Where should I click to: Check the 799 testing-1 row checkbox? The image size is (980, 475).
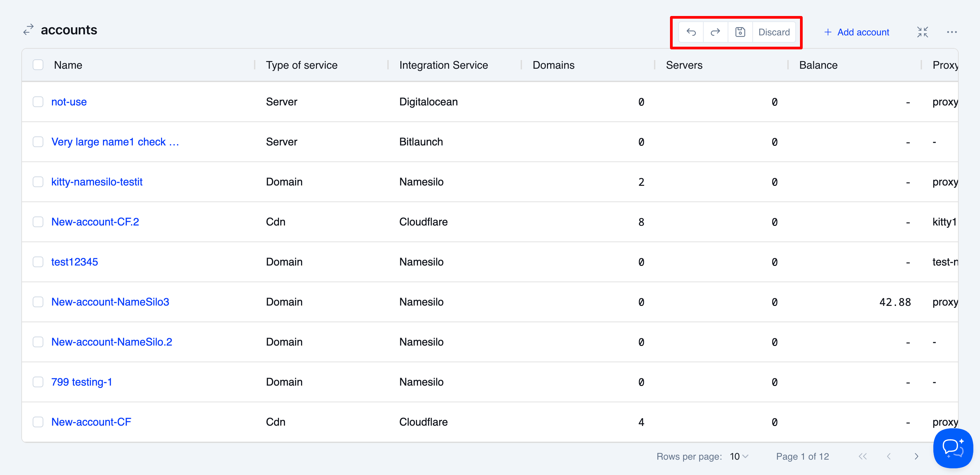tap(38, 382)
